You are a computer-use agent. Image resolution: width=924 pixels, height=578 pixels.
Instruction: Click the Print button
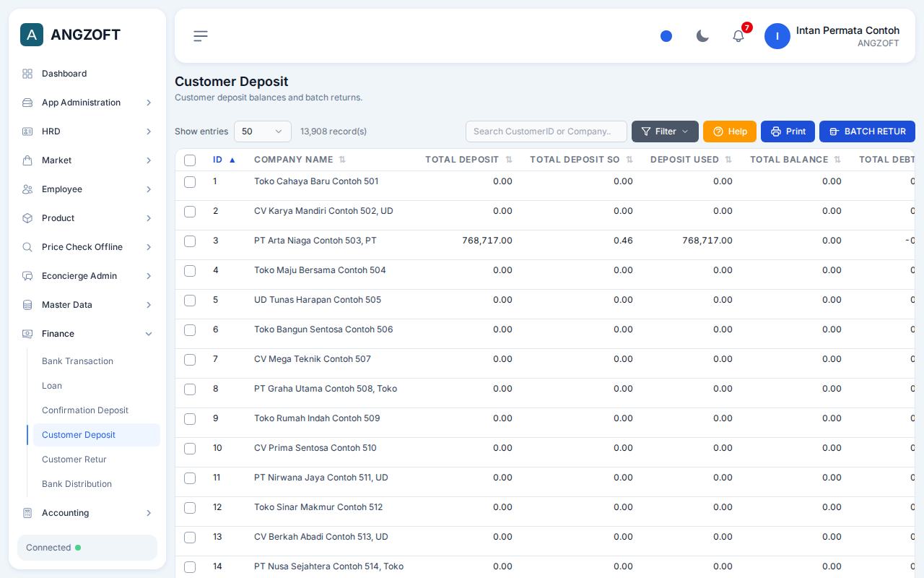point(788,131)
